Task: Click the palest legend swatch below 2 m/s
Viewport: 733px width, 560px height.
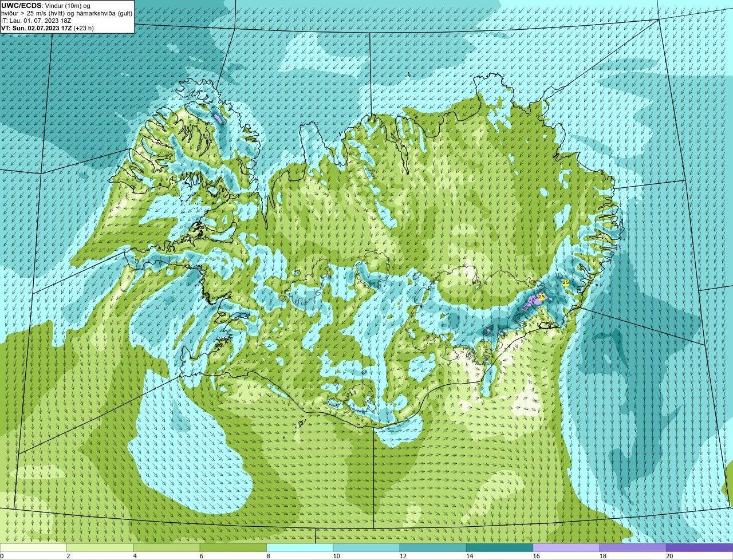Action: [33, 548]
